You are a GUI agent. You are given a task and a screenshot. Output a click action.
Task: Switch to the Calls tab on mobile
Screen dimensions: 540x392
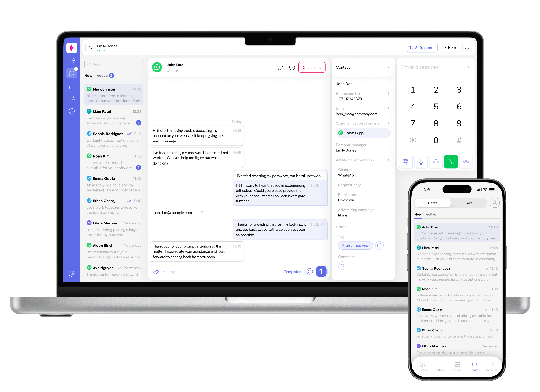[x=469, y=203]
